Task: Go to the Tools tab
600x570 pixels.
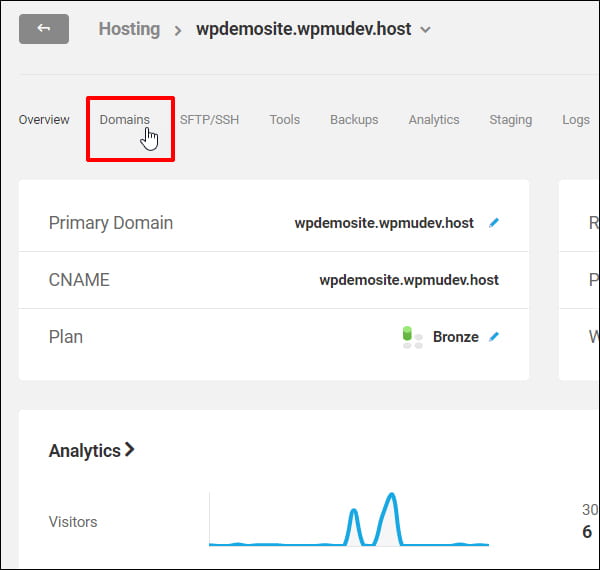Action: (x=285, y=120)
